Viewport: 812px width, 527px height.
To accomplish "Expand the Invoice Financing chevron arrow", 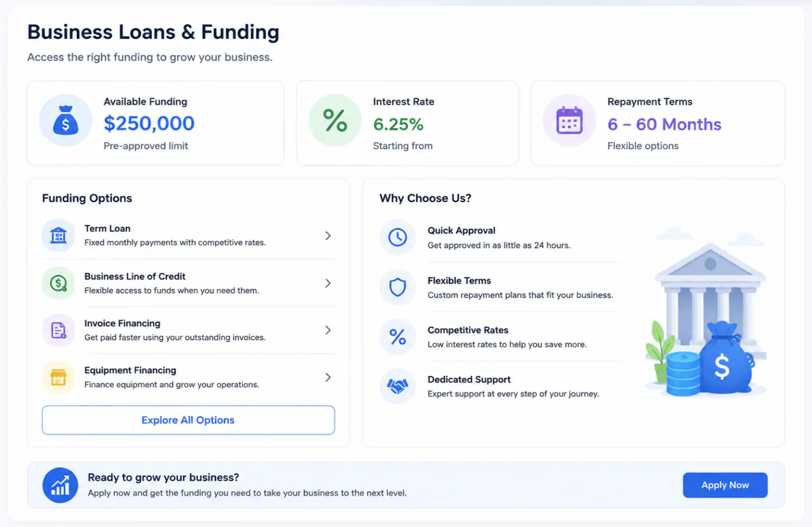I will (x=328, y=330).
